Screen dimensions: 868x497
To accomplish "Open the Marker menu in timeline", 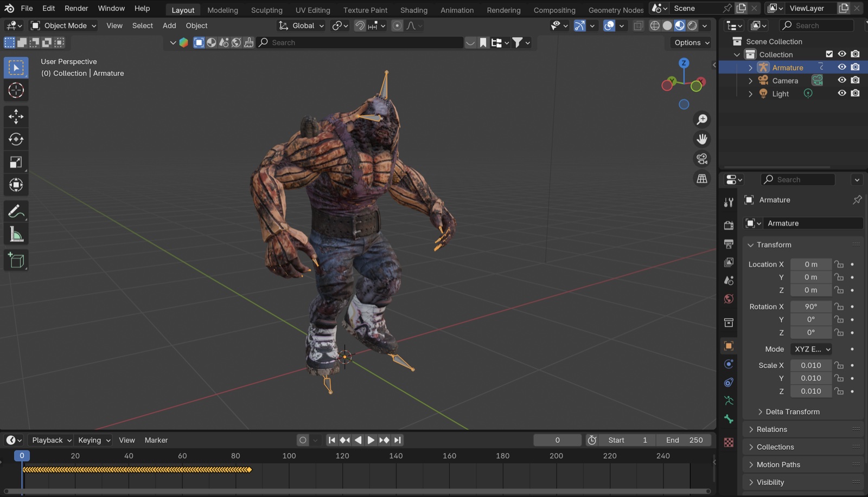I will click(156, 440).
